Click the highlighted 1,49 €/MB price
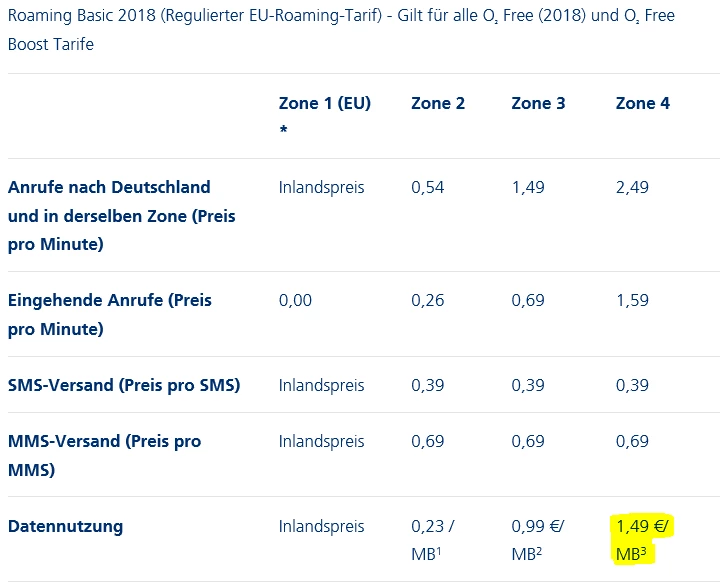 [x=638, y=537]
